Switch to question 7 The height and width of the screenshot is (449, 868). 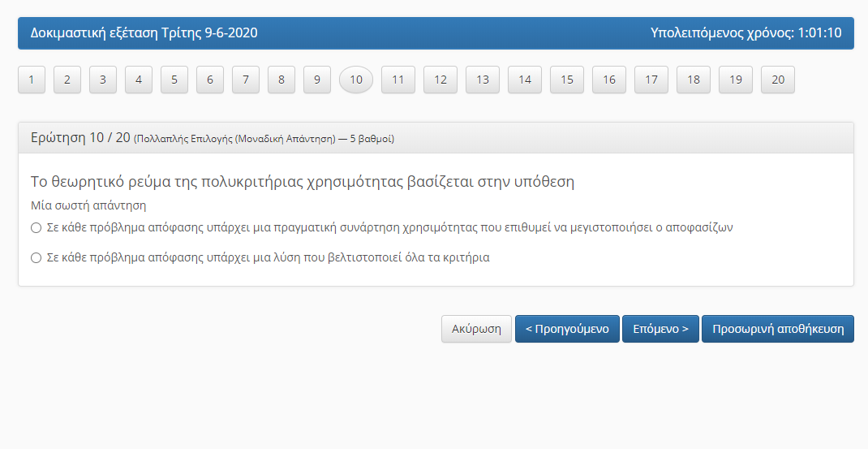pos(246,80)
